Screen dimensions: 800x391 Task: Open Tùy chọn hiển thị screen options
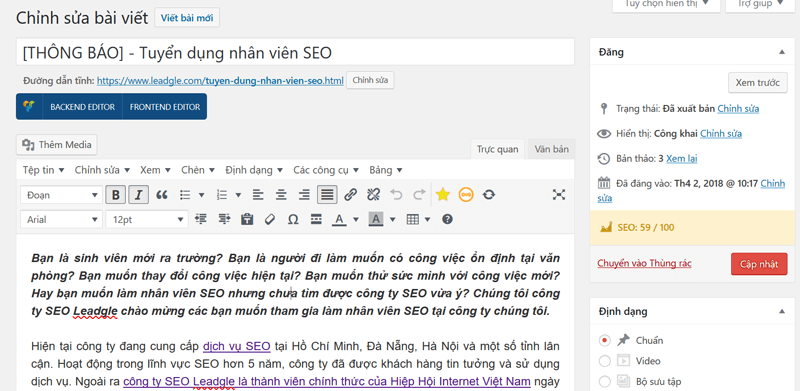pos(666,4)
